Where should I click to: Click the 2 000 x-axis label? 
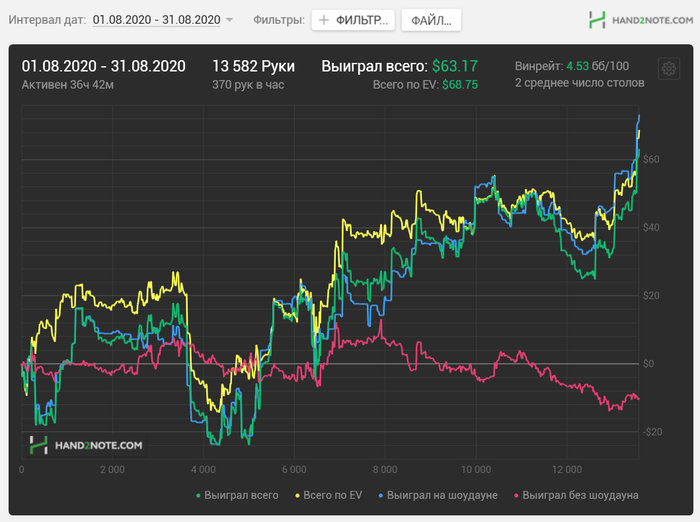(112, 470)
